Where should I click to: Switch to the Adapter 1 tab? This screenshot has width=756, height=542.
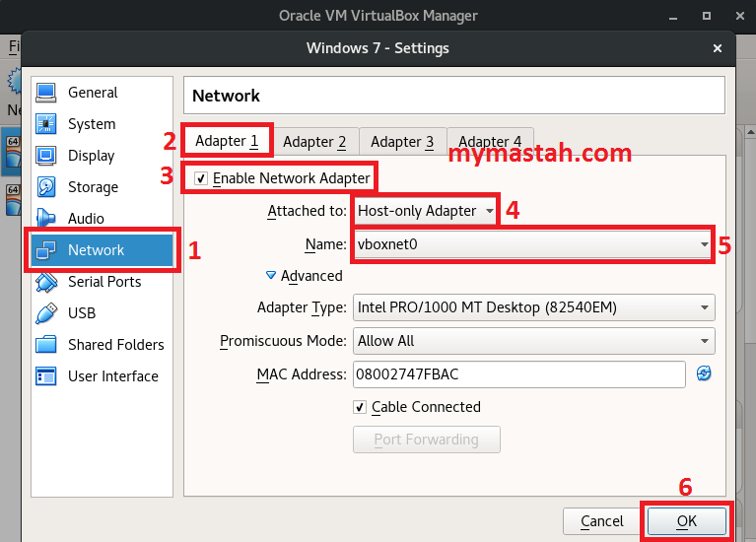click(x=227, y=141)
